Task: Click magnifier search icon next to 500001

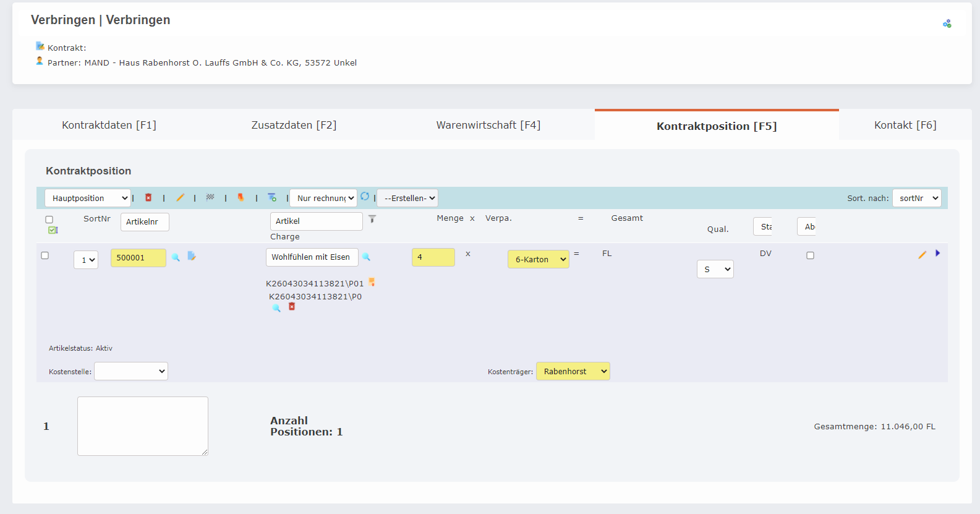Action: [176, 257]
